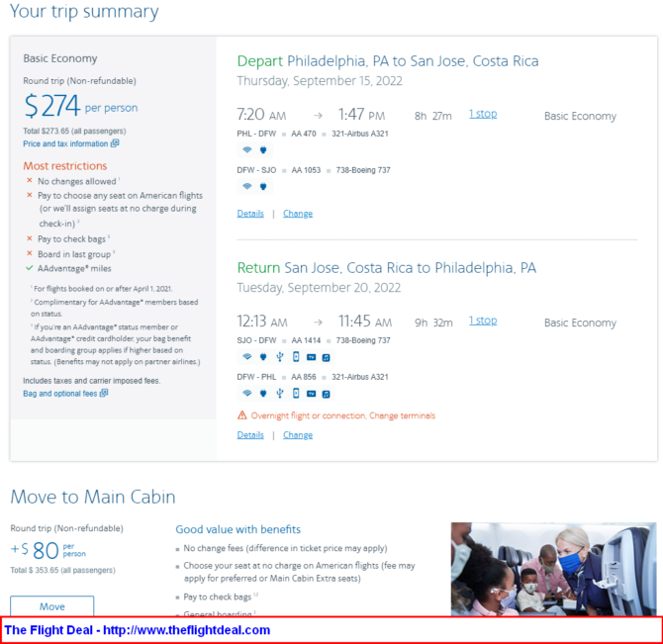Click the Move to Main Cabin button
Screen dimensions: 663x644
52,606
